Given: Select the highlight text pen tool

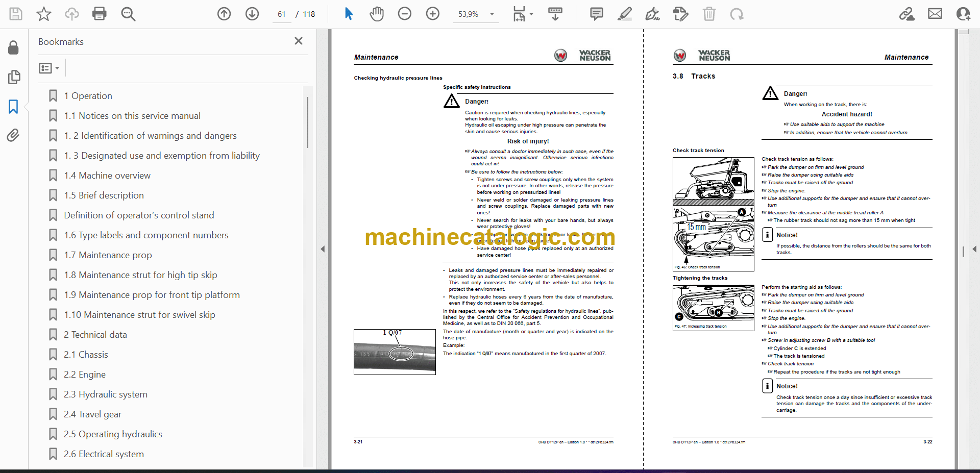Looking at the screenshot, I should coord(624,14).
